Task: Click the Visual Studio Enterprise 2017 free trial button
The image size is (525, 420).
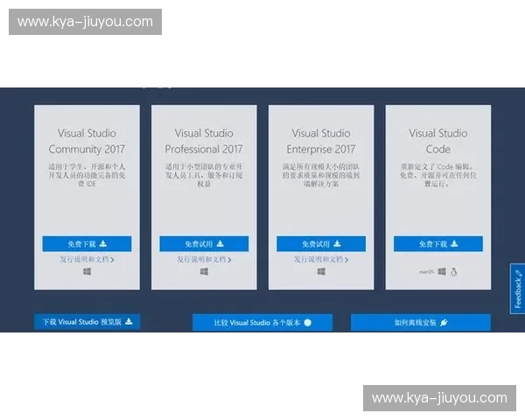Action: (321, 243)
